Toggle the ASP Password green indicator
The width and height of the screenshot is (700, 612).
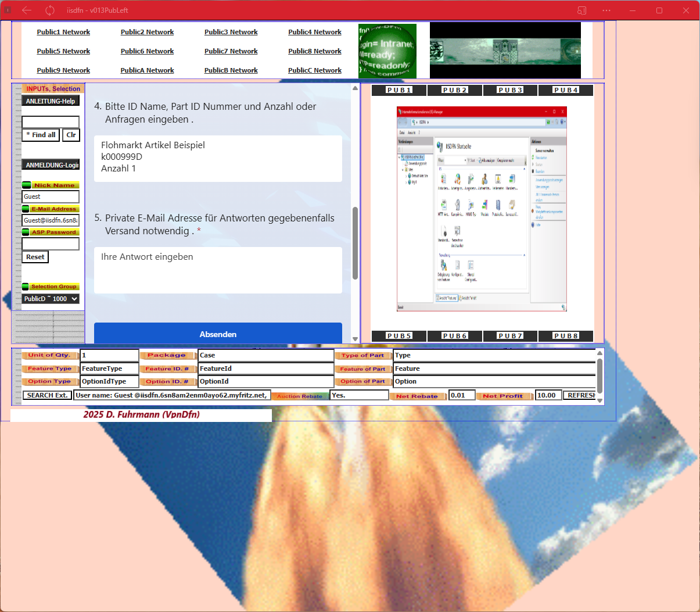click(x=27, y=232)
